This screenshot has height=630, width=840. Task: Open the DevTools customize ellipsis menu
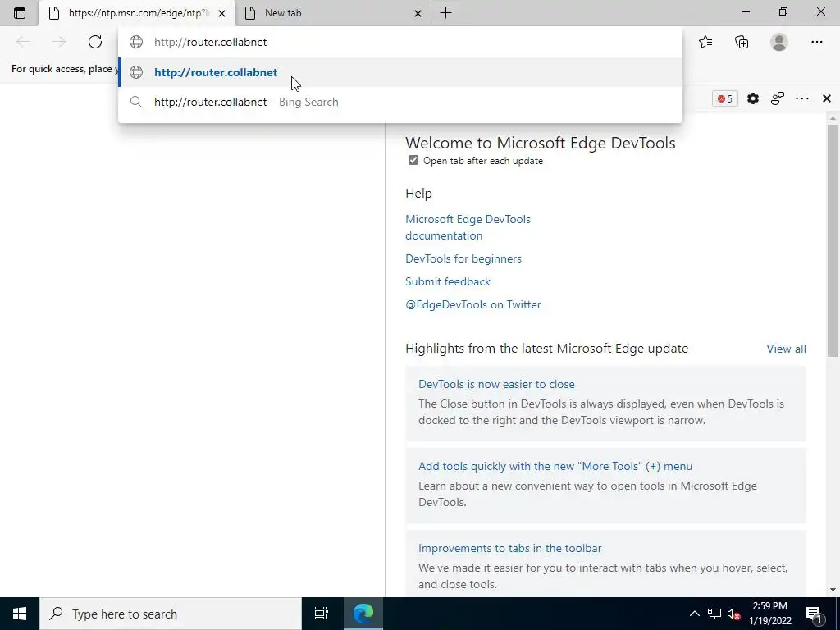pyautogui.click(x=802, y=98)
